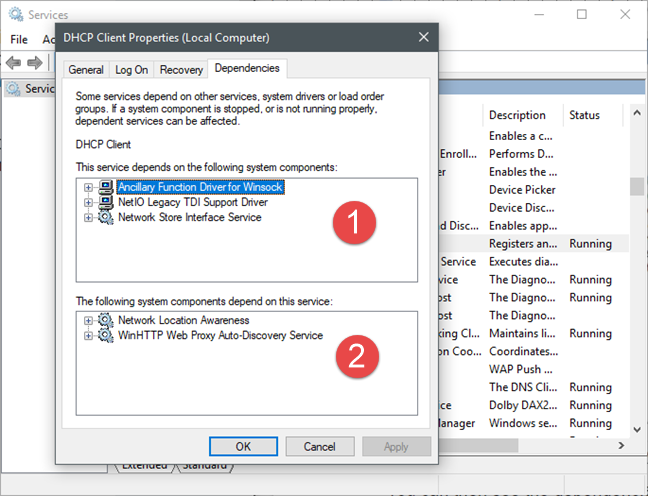Click the WinHTTP Web Proxy gear icon
648x496 pixels.
(x=106, y=335)
